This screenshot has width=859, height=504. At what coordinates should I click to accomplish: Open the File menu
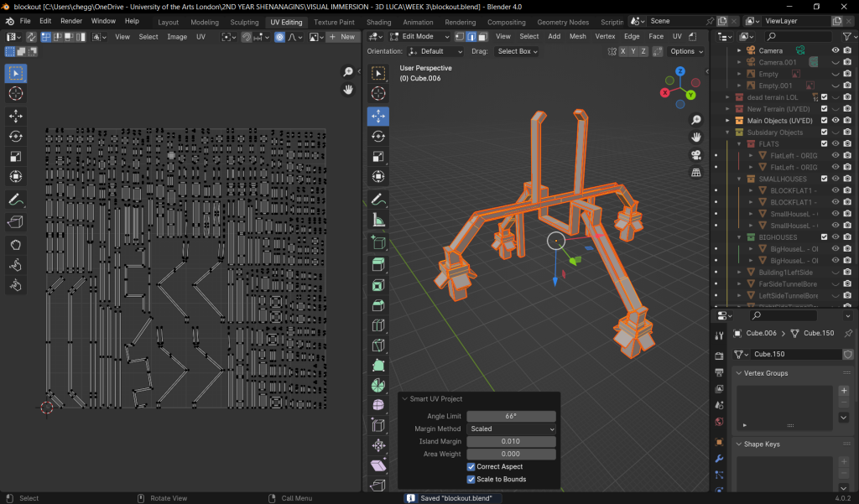pos(25,21)
